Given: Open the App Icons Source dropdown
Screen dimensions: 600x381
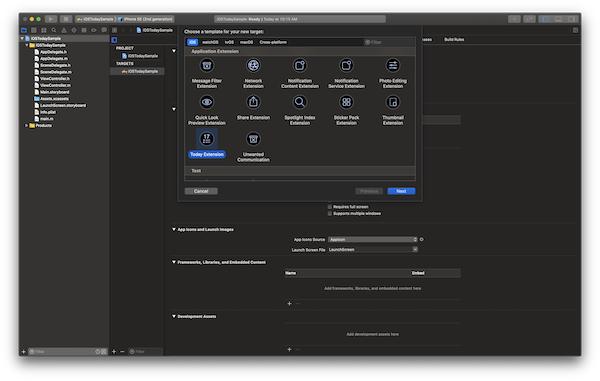Looking at the screenshot, I should tap(372, 239).
